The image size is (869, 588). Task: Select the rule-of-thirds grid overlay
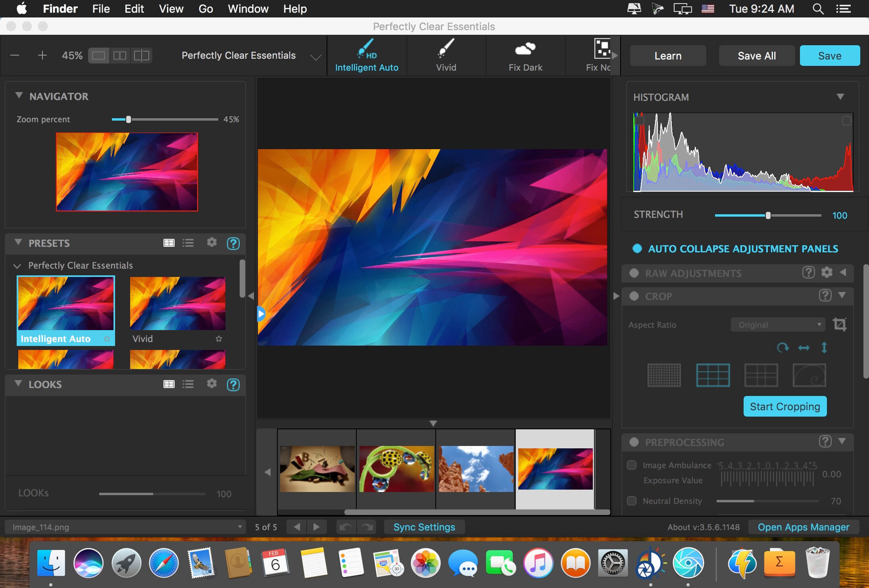click(713, 375)
